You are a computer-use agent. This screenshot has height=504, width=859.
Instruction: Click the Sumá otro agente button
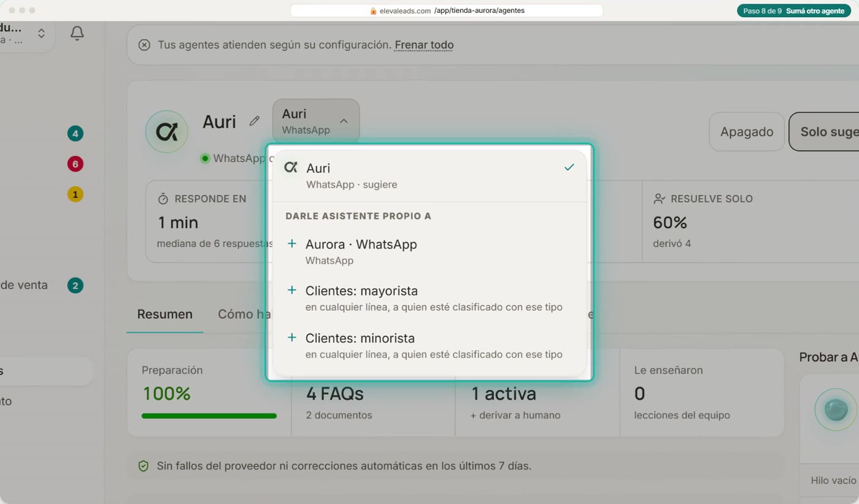(793, 11)
